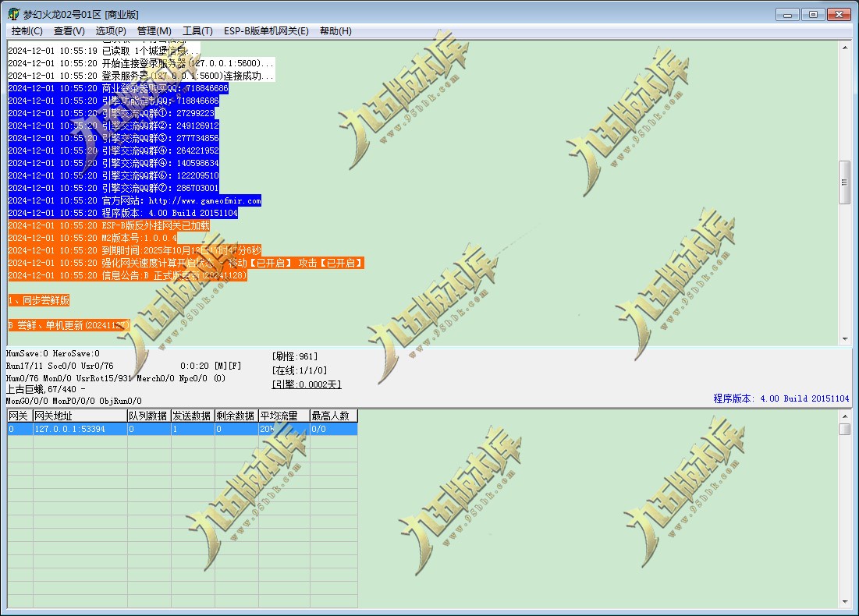Click the 网关地址 column header
The width and height of the screenshot is (859, 616).
80,416
